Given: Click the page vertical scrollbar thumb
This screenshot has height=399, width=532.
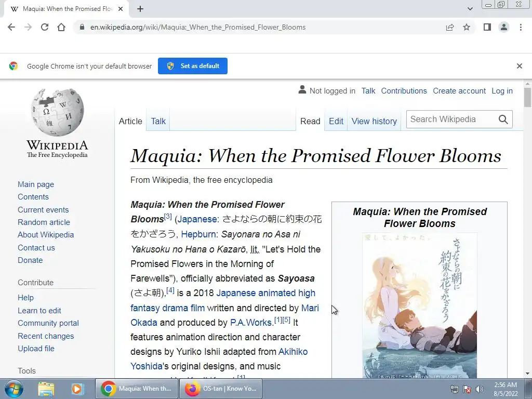Looking at the screenshot, I should [x=527, y=97].
